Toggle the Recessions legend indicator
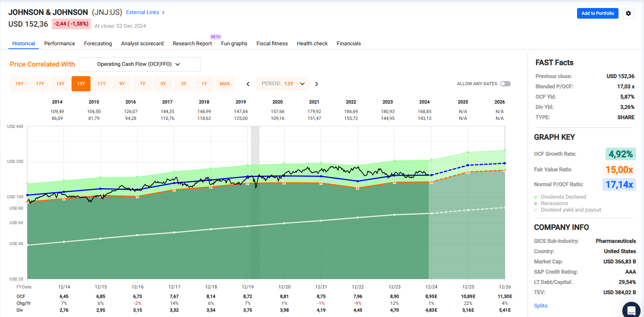 [536, 204]
